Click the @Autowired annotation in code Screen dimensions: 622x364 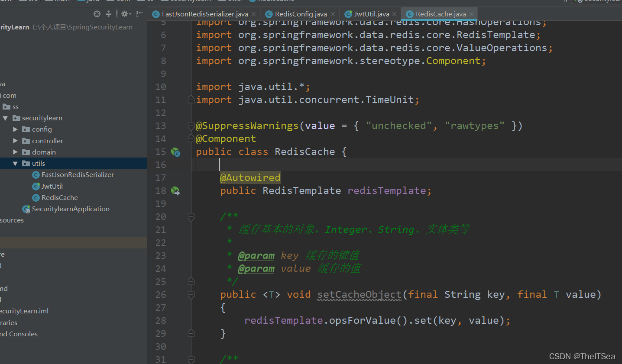250,177
